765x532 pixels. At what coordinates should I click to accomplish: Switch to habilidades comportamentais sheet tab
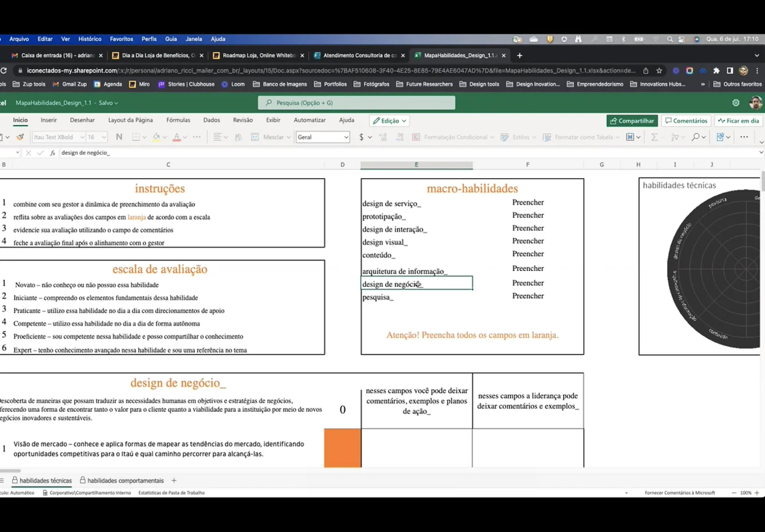pyautogui.click(x=125, y=480)
